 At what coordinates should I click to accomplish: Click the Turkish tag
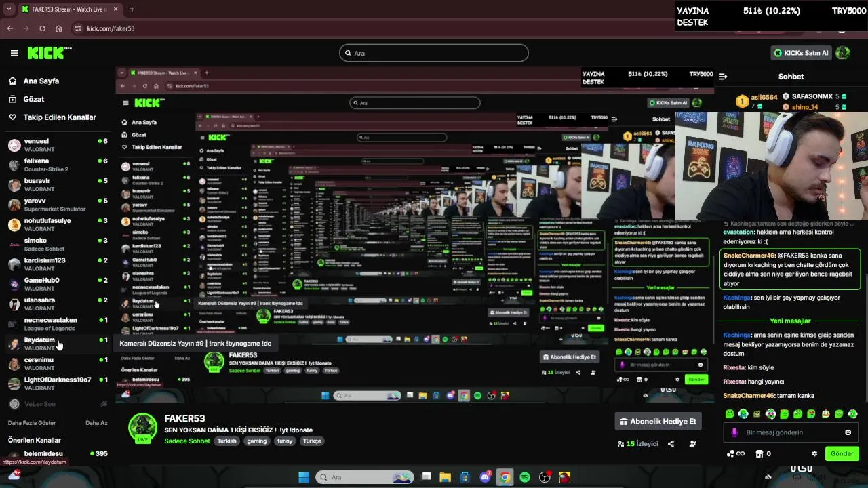[226, 441]
